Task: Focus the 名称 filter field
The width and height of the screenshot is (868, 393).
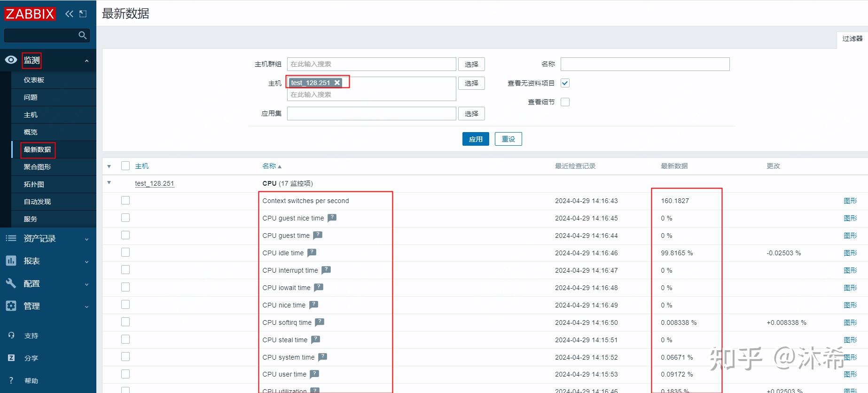Action: (645, 64)
